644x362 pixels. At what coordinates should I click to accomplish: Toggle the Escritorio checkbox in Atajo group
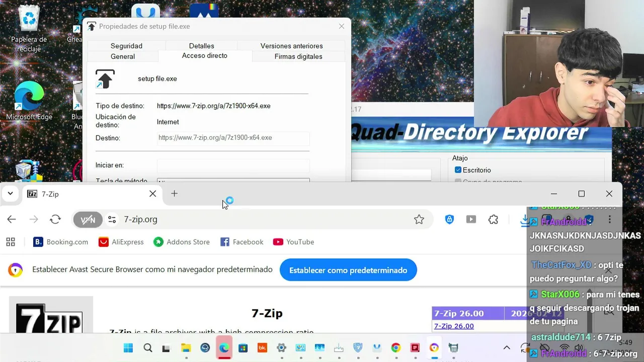458,170
